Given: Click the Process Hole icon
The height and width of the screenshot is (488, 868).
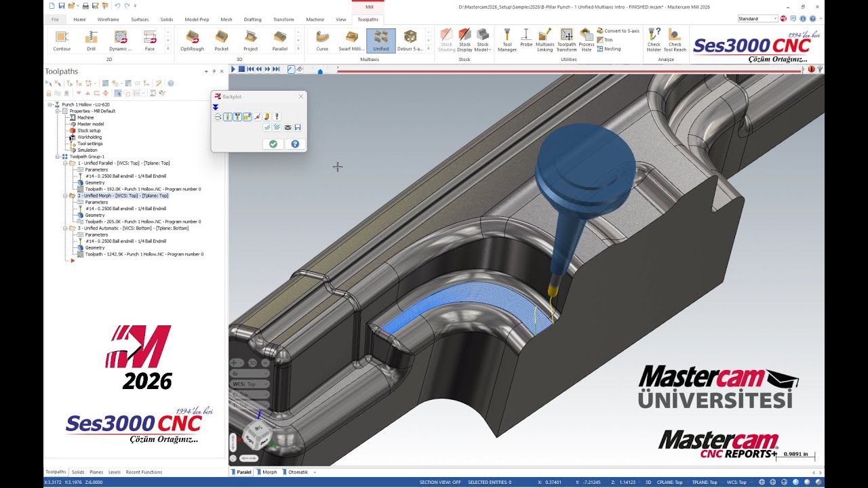Looking at the screenshot, I should click(587, 41).
